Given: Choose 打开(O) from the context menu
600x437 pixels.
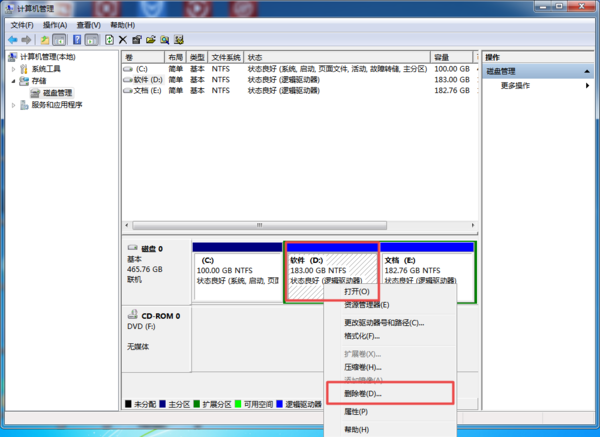Looking at the screenshot, I should (390, 292).
